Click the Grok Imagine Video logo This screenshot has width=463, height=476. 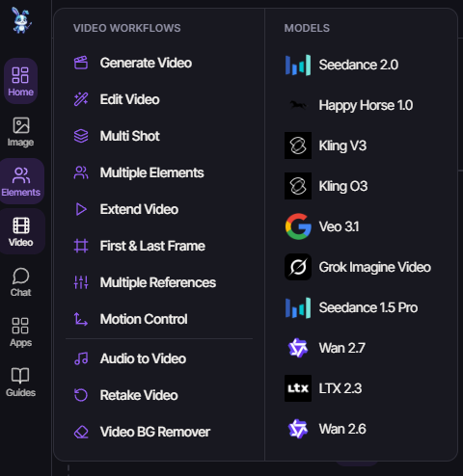[x=298, y=267]
